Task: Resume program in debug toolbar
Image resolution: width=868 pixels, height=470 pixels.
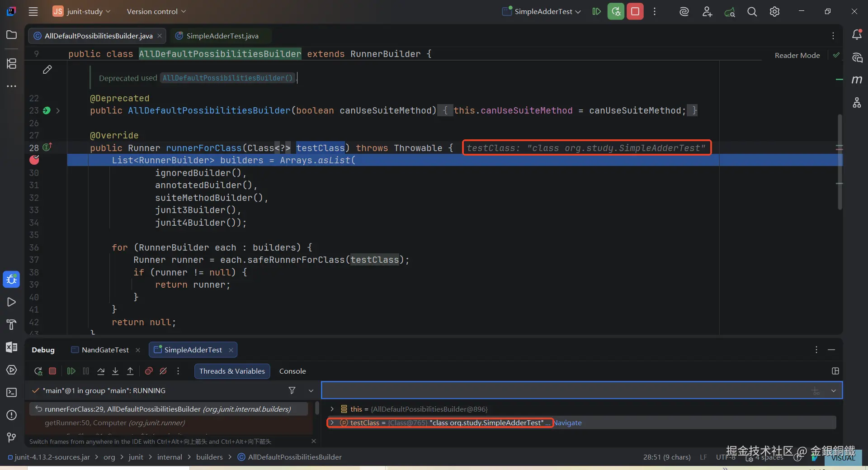Action: pos(71,371)
